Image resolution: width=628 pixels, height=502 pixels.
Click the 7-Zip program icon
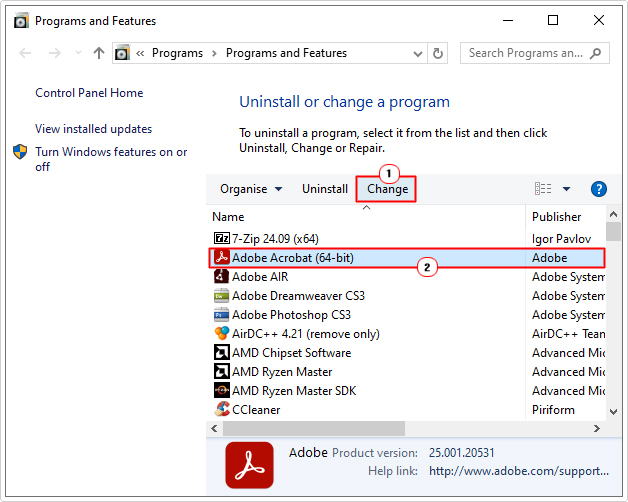click(221, 238)
